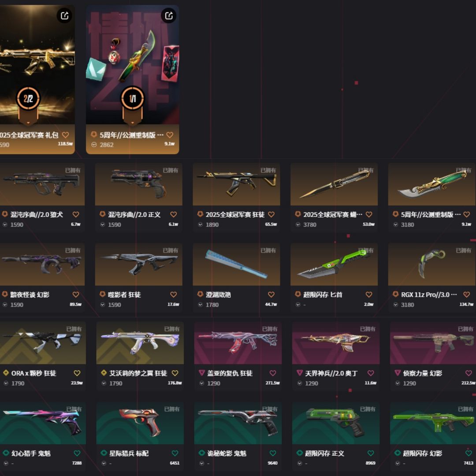This screenshot has width=476, height=476.
Task: Open 盖亚的复仇 狂徒 skin title
Action: point(230,373)
